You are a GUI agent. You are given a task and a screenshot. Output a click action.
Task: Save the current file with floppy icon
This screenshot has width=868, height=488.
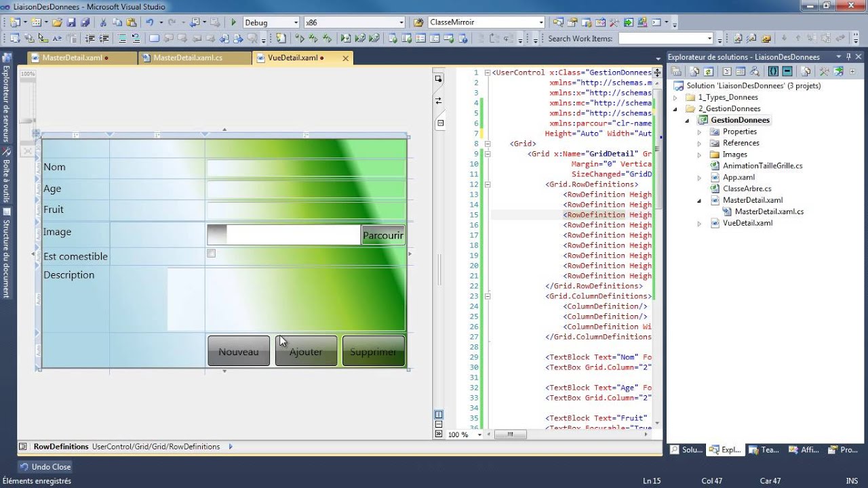71,22
